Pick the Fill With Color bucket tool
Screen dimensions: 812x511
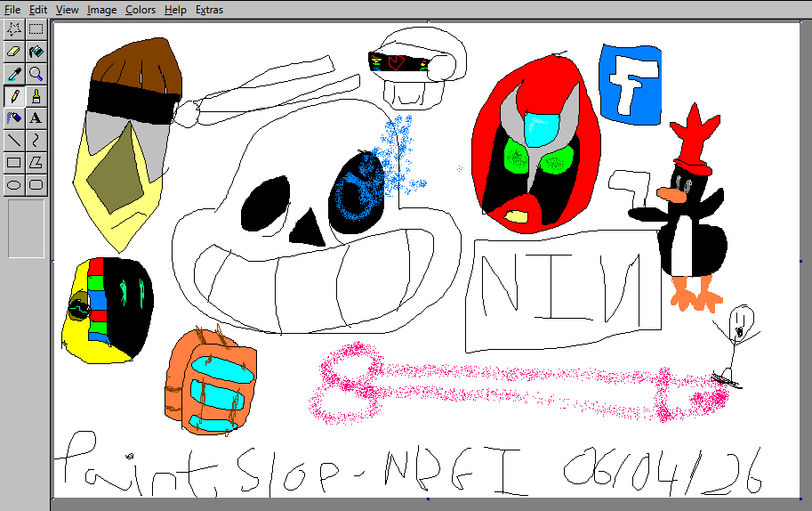pyautogui.click(x=36, y=52)
